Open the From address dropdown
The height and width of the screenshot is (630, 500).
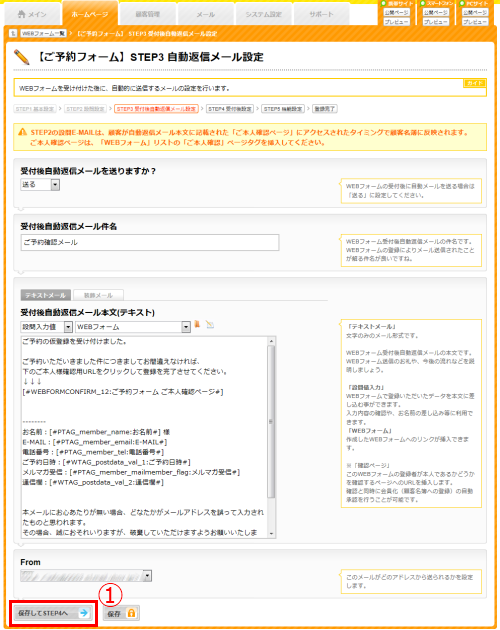pos(86,576)
